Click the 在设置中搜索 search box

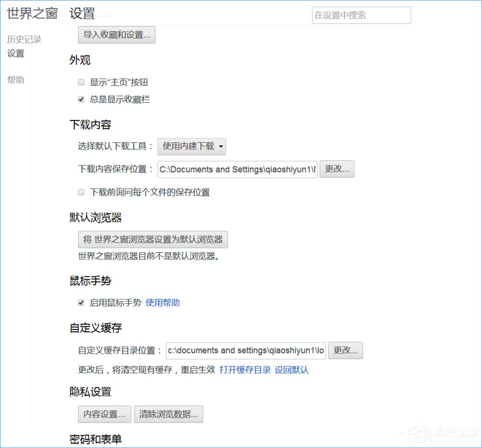coord(361,15)
